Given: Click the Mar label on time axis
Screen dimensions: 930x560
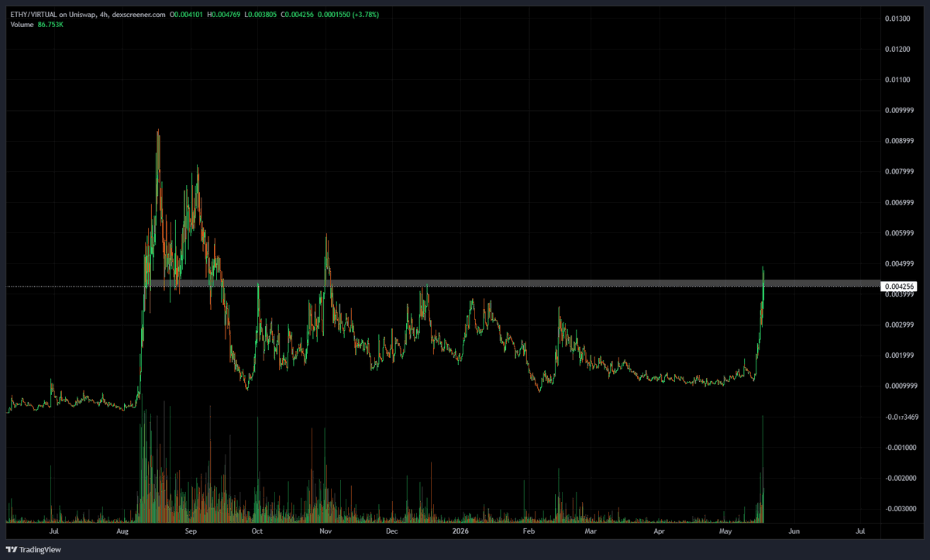Looking at the screenshot, I should [x=591, y=532].
